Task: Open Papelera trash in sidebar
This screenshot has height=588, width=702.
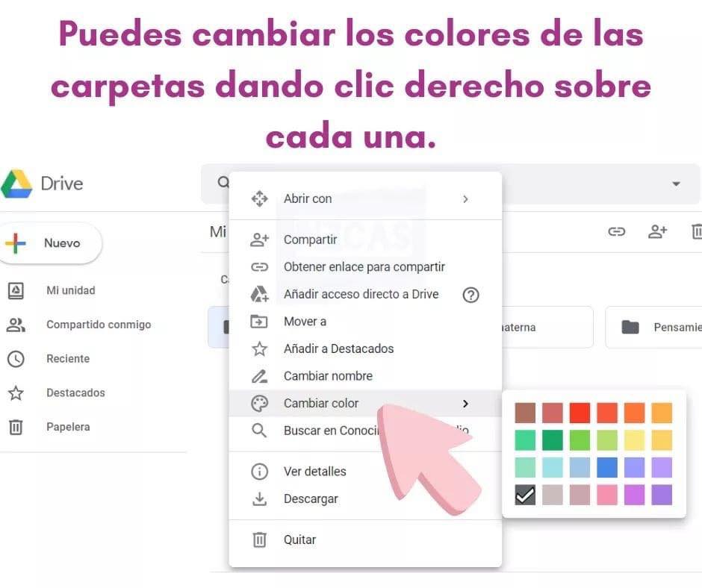Action: 67,427
